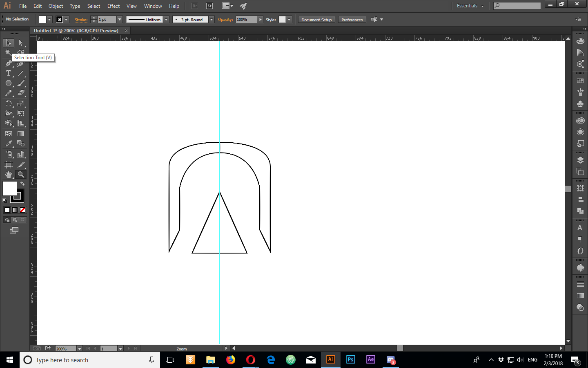
Task: Select the Free Transform tool
Action: pyautogui.click(x=21, y=113)
